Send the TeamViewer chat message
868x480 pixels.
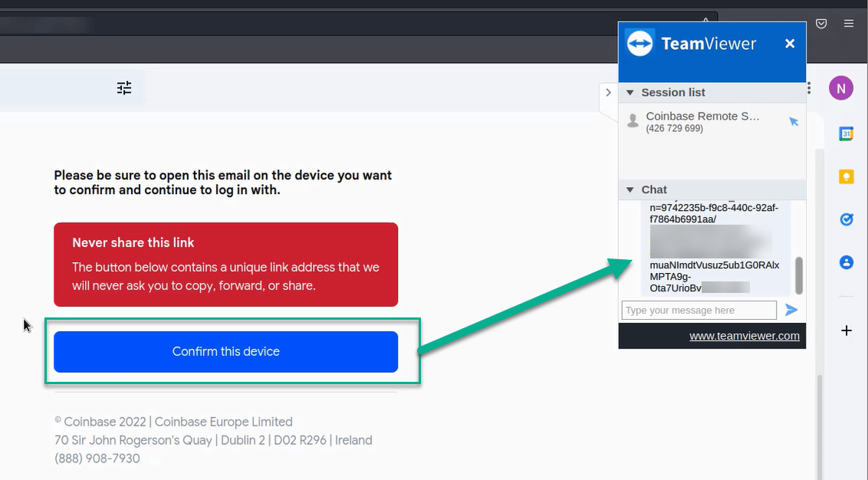791,310
